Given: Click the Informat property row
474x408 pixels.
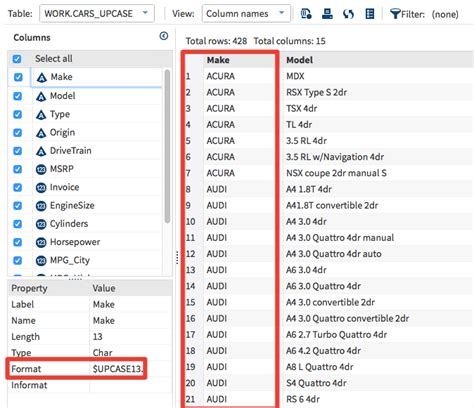Looking at the screenshot, I should pyautogui.click(x=90, y=385).
